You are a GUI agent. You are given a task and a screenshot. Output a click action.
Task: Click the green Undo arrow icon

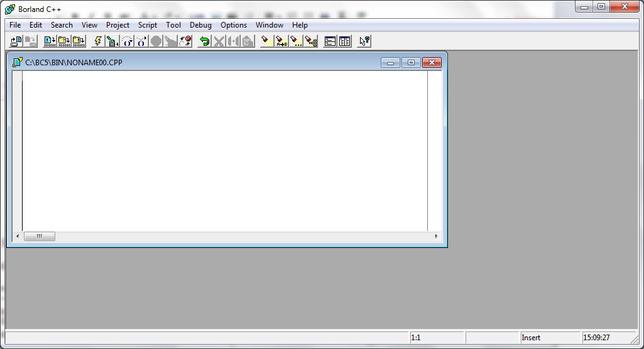point(204,41)
